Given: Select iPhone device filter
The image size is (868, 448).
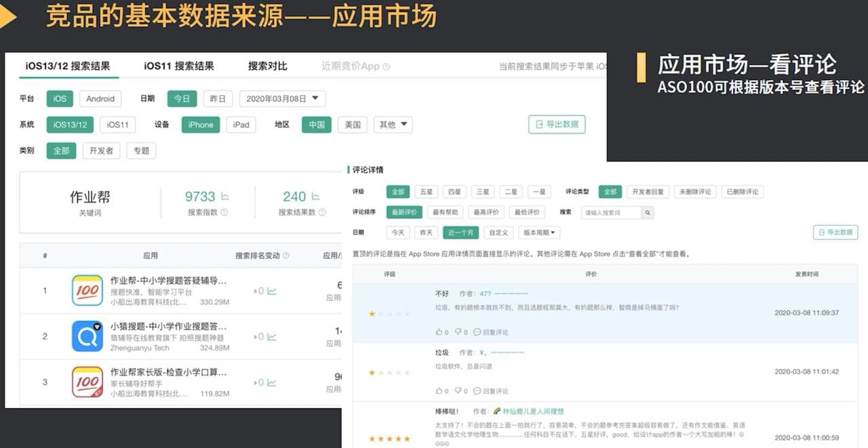Looking at the screenshot, I should coord(201,125).
